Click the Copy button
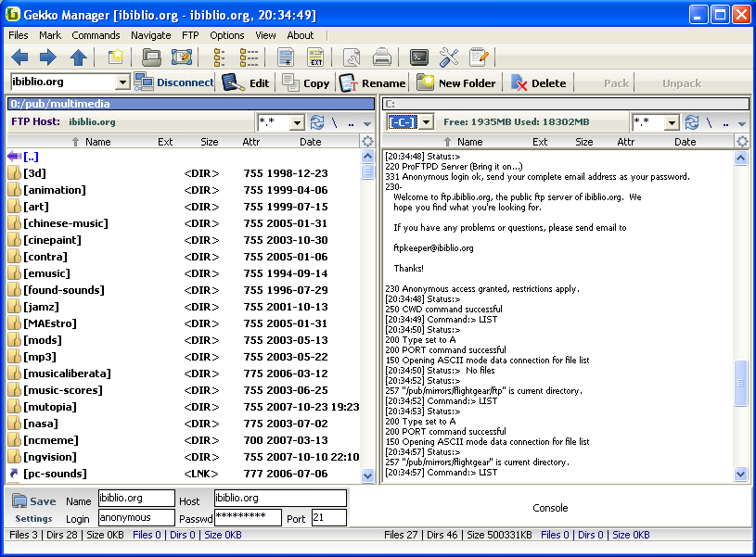This screenshot has height=557, width=756. pyautogui.click(x=306, y=82)
